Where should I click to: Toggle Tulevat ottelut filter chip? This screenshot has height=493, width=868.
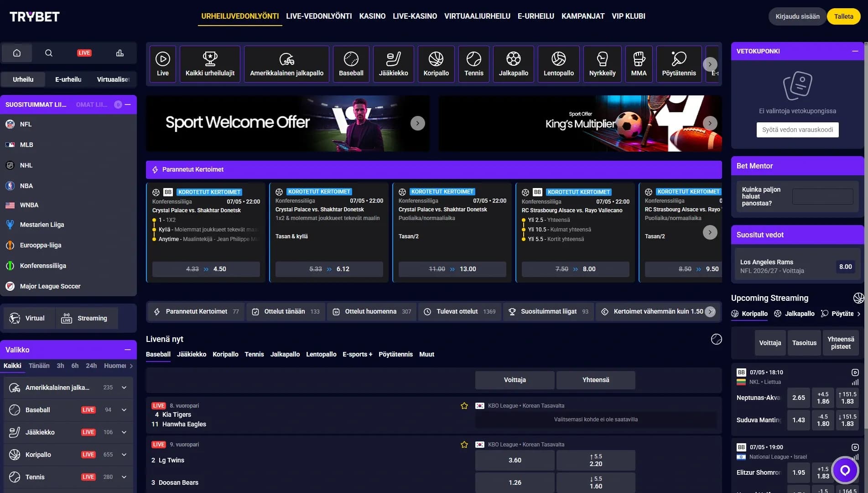coord(460,311)
